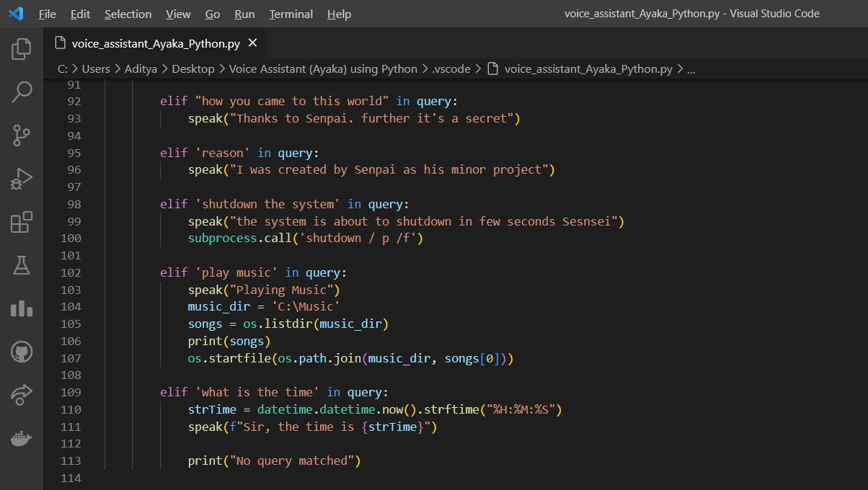Click the strTime variable on line 110
This screenshot has height=490, width=868.
pos(213,410)
